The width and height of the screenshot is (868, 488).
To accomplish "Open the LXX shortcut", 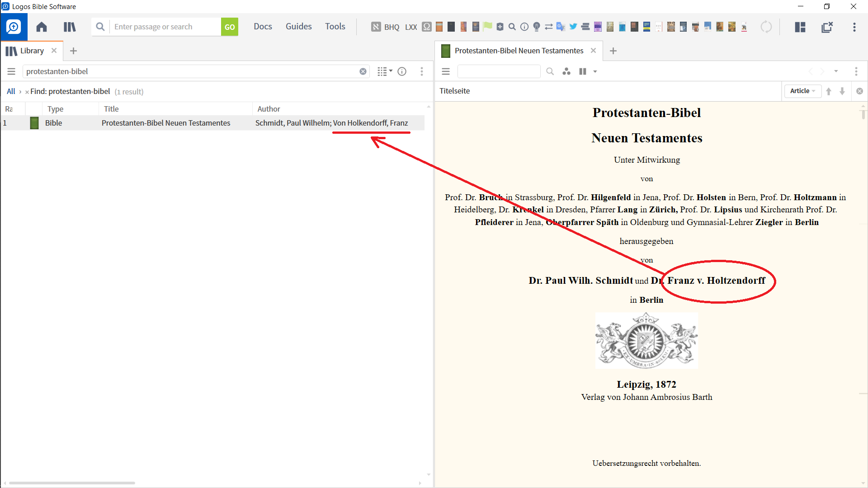I will (x=411, y=27).
